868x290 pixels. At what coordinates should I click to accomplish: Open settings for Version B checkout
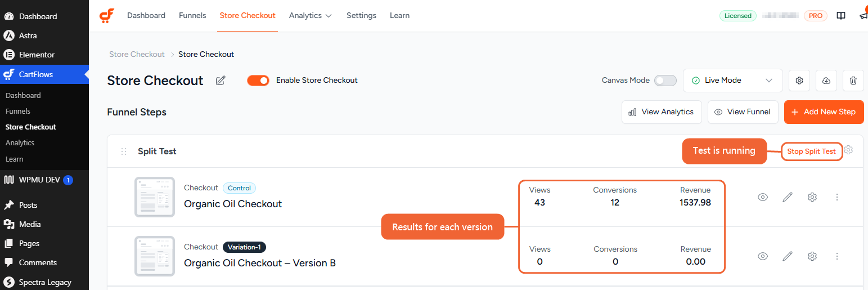pyautogui.click(x=812, y=256)
